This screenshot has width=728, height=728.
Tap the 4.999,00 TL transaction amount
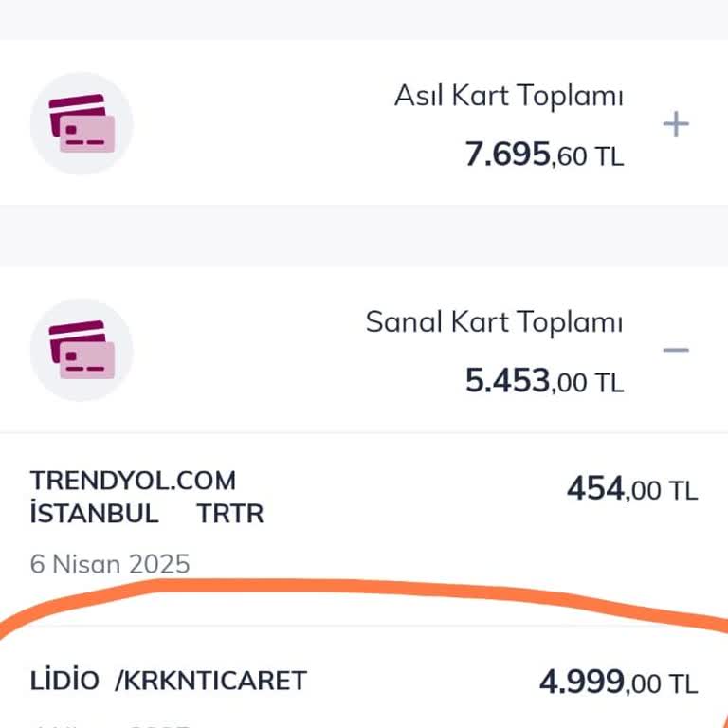[618, 682]
